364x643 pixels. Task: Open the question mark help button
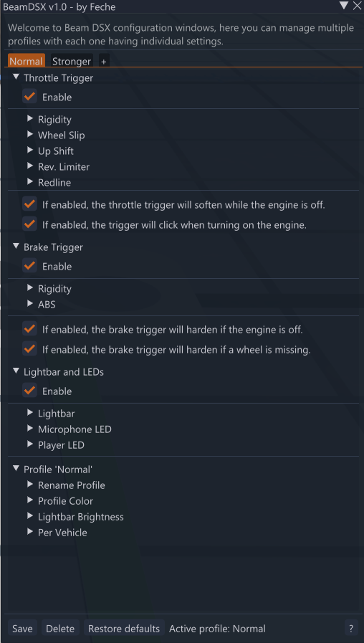[351, 628]
